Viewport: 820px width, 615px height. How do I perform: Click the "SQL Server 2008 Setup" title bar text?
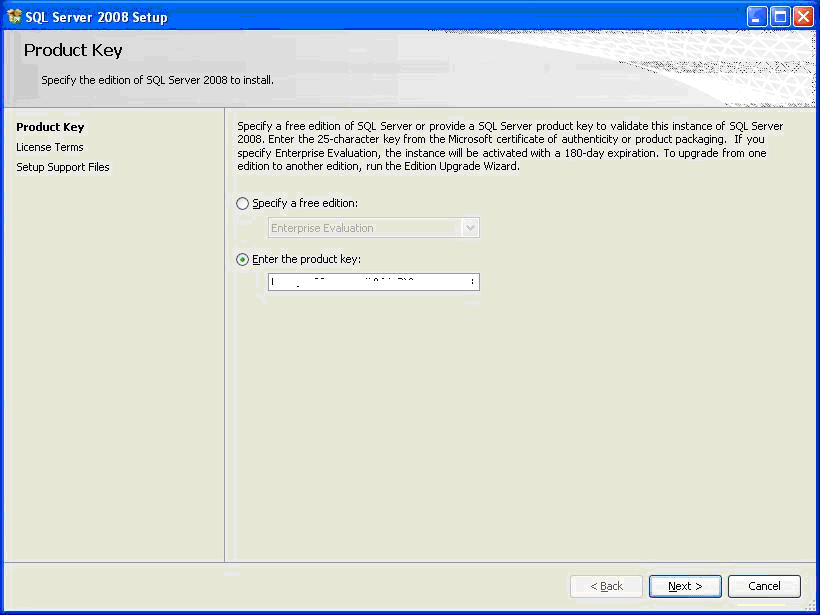click(x=96, y=17)
